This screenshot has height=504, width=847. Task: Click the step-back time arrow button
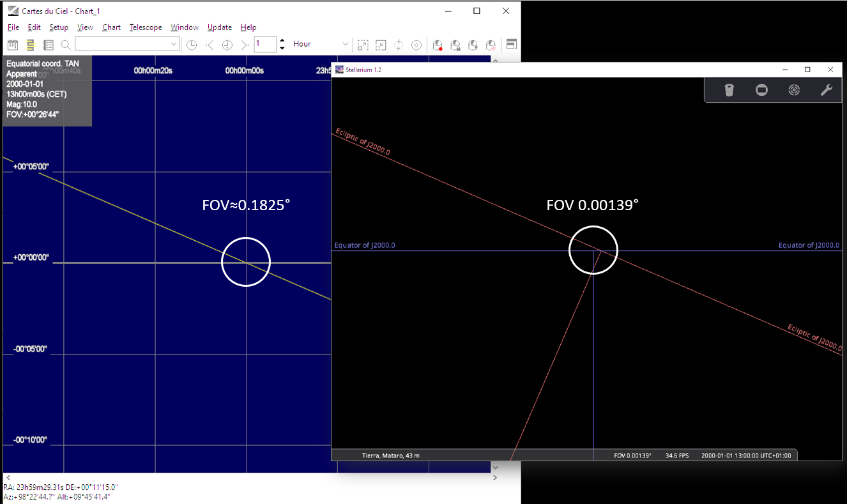click(x=210, y=45)
